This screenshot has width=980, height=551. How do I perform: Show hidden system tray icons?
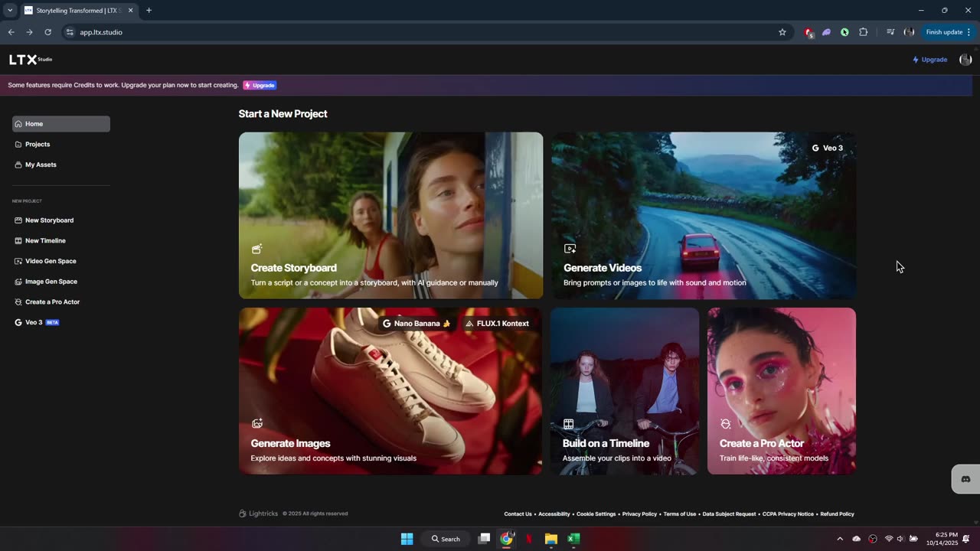[x=840, y=539]
